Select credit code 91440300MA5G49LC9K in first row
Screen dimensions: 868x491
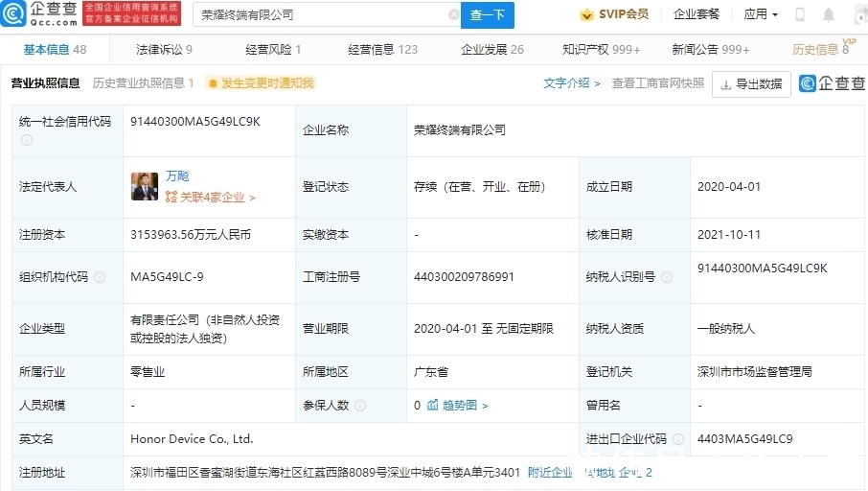(194, 122)
